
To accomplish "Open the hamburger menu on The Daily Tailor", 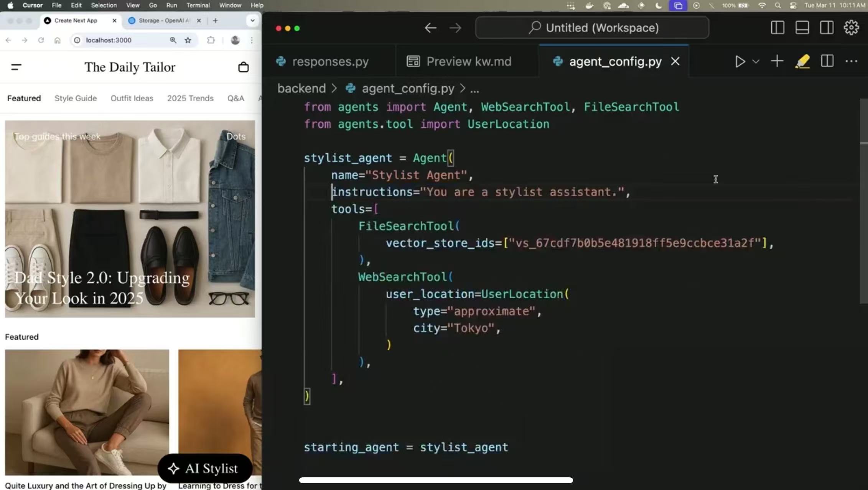I will tap(16, 67).
